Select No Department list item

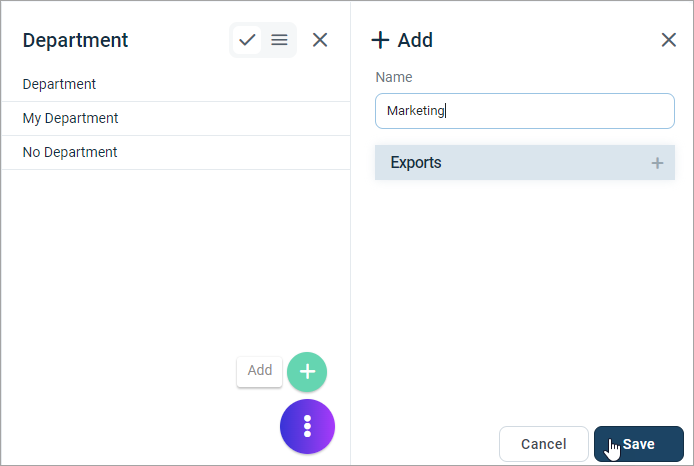[x=176, y=152]
